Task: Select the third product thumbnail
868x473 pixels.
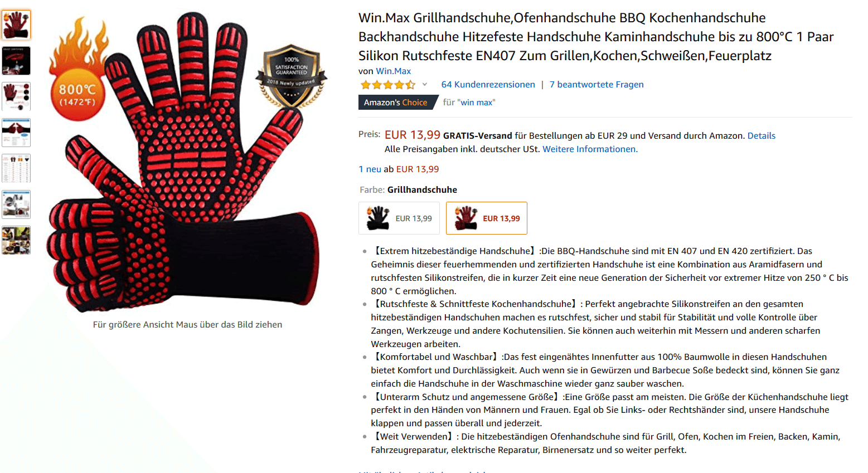Action: coord(16,96)
